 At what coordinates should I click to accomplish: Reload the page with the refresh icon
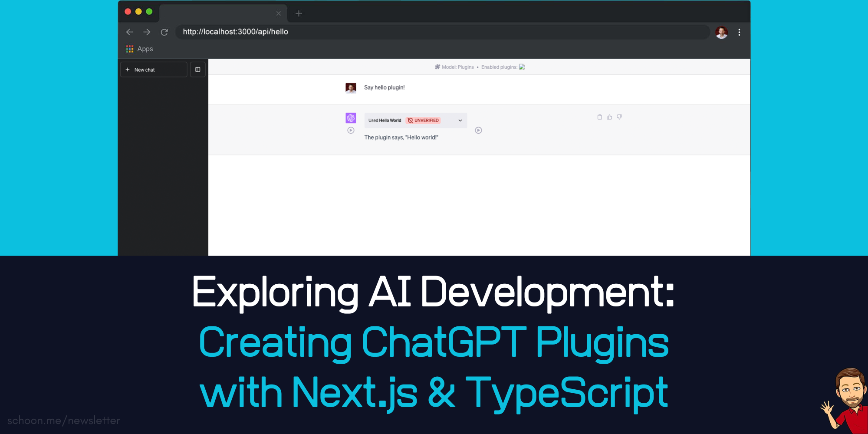click(x=164, y=32)
